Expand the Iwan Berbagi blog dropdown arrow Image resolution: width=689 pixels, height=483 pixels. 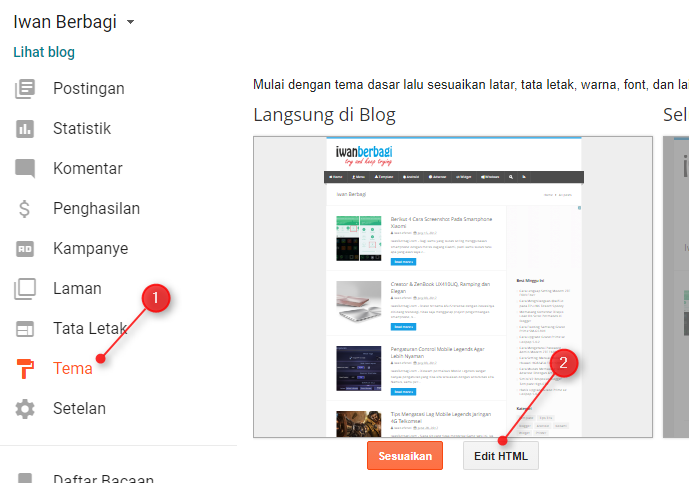pos(130,22)
